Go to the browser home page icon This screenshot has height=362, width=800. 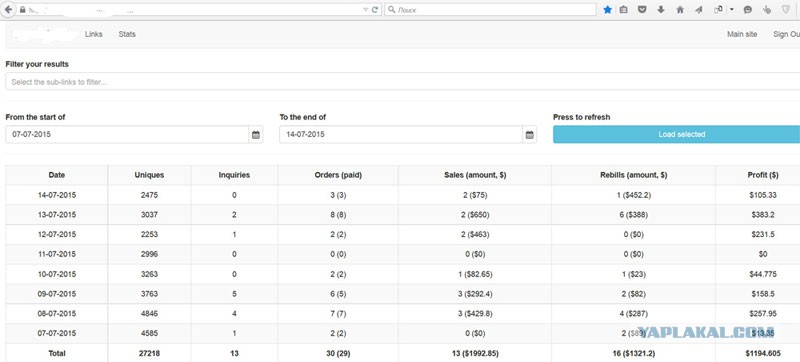point(680,10)
